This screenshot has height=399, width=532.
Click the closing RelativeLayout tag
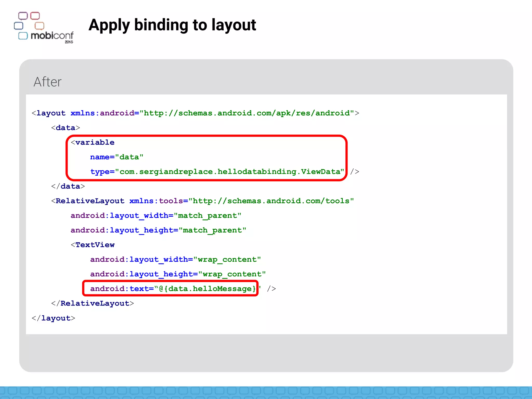pyautogui.click(x=93, y=303)
